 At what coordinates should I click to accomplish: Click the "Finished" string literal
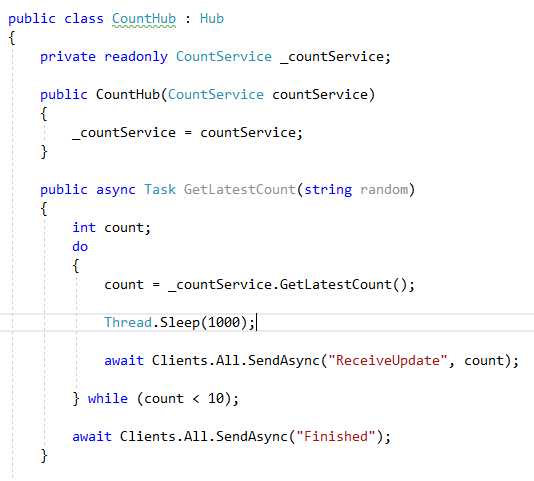click(x=336, y=436)
